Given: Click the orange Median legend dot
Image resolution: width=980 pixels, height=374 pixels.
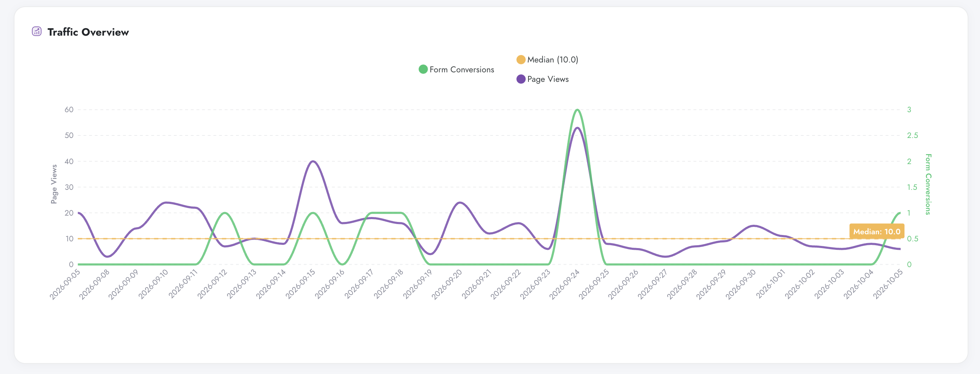Looking at the screenshot, I should coord(521,60).
